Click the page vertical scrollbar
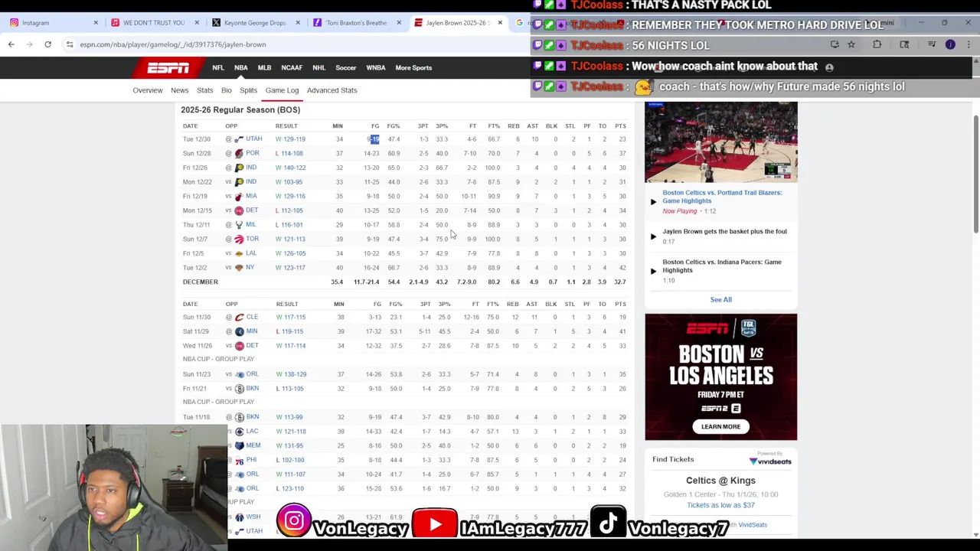 pyautogui.click(x=975, y=174)
